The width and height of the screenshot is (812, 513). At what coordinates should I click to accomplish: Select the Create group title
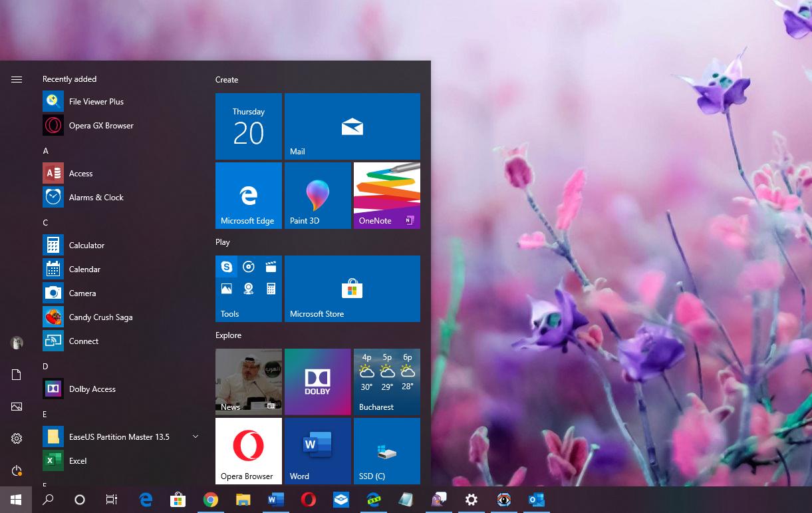coord(227,80)
